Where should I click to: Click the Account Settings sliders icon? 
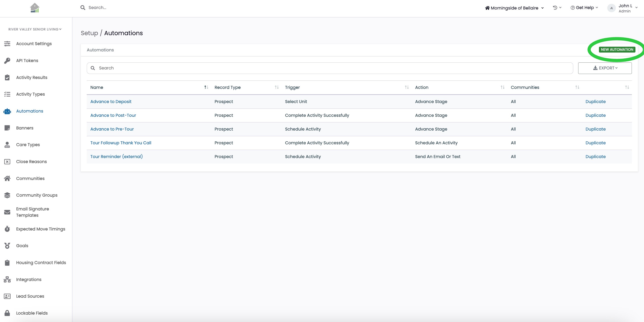7,44
